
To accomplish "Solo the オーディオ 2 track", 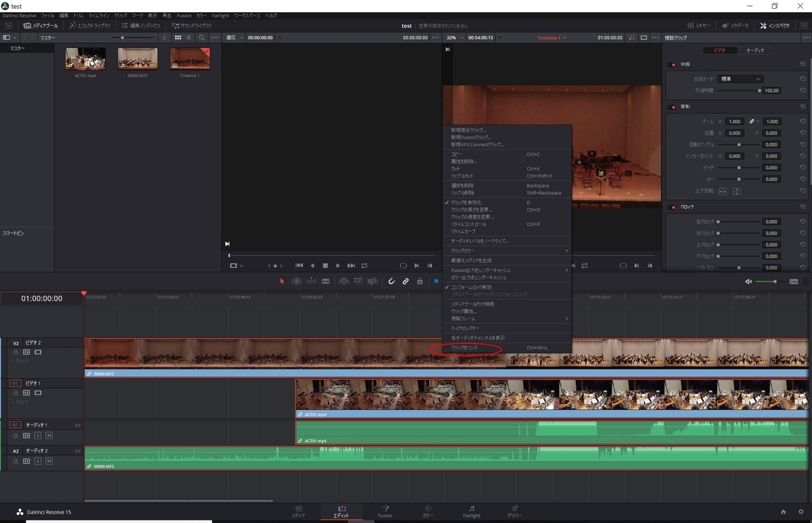I will point(38,461).
